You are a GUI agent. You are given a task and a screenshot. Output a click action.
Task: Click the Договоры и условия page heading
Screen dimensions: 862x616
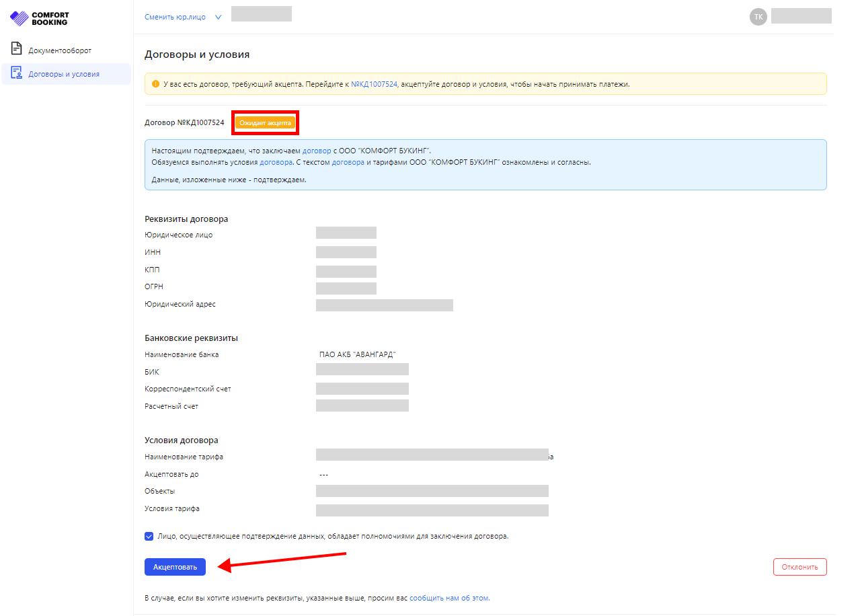click(x=197, y=54)
